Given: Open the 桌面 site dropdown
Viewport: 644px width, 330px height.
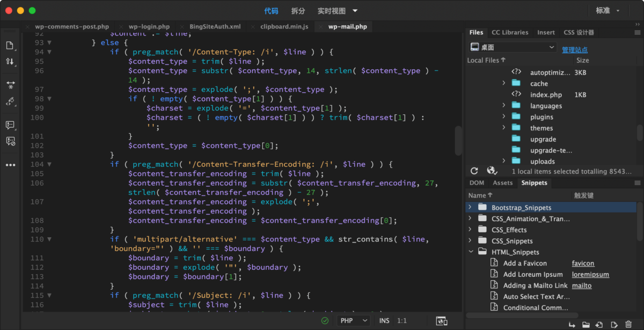Looking at the screenshot, I should coord(513,47).
